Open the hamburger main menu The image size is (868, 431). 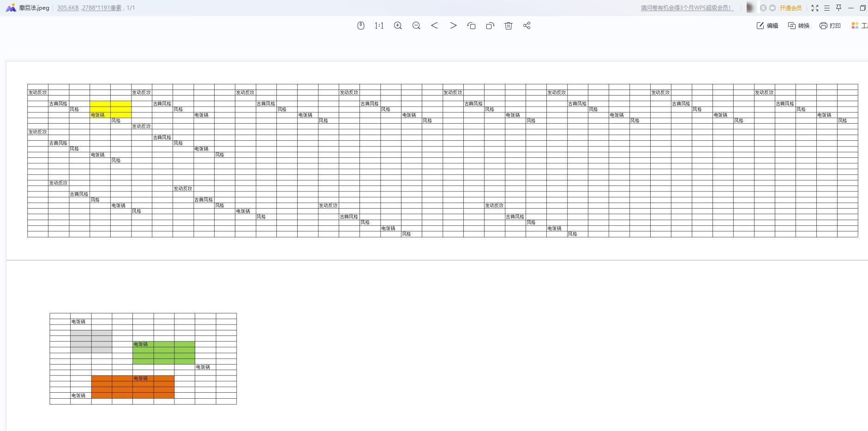[x=827, y=8]
